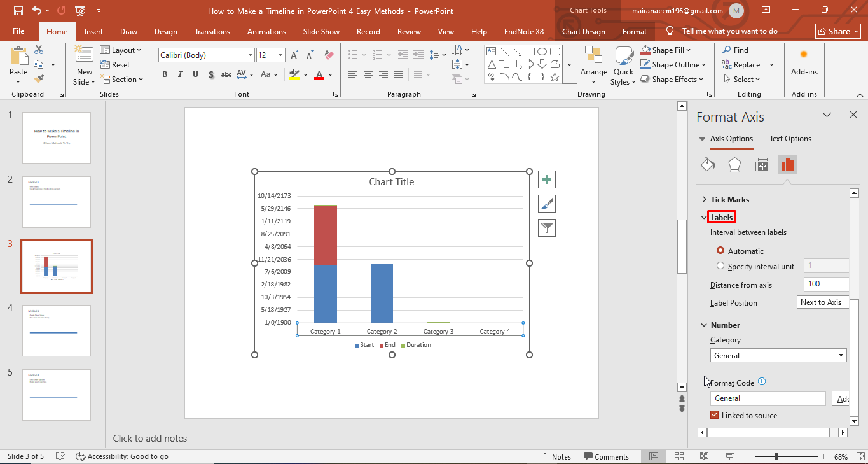
Task: Click the Share button
Action: [837, 31]
